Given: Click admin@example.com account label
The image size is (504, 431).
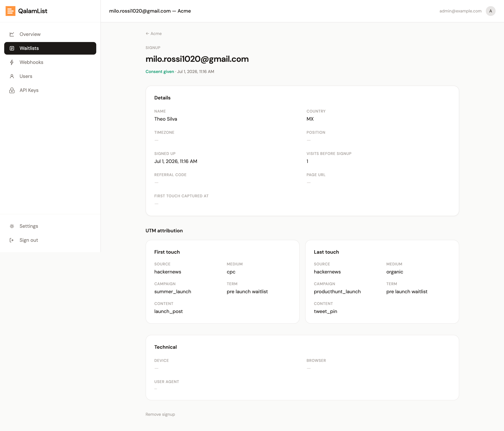Looking at the screenshot, I should point(460,11).
